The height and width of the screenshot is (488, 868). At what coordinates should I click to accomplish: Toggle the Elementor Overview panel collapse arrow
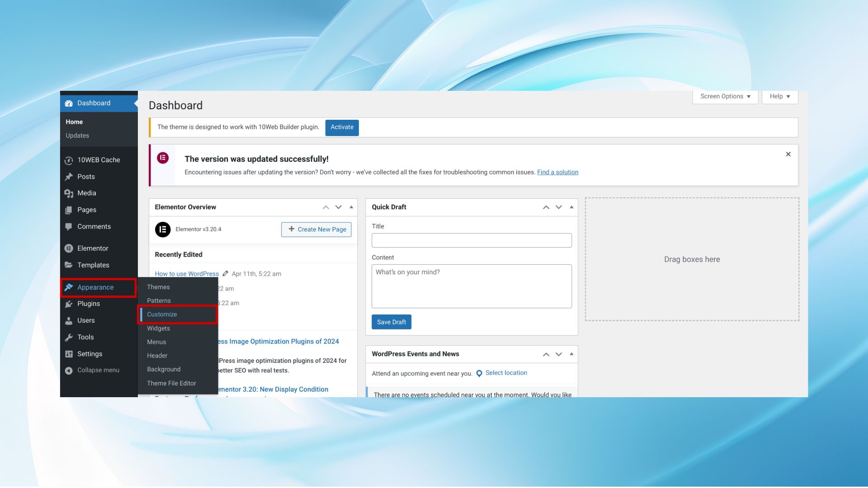click(x=351, y=207)
